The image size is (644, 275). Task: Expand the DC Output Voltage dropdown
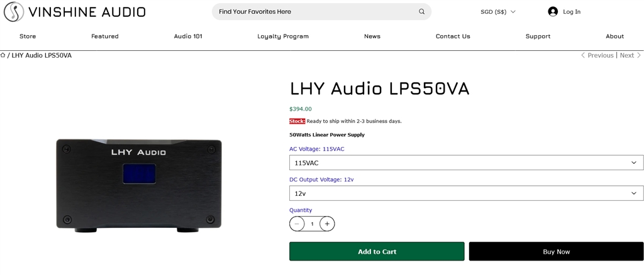(x=466, y=193)
